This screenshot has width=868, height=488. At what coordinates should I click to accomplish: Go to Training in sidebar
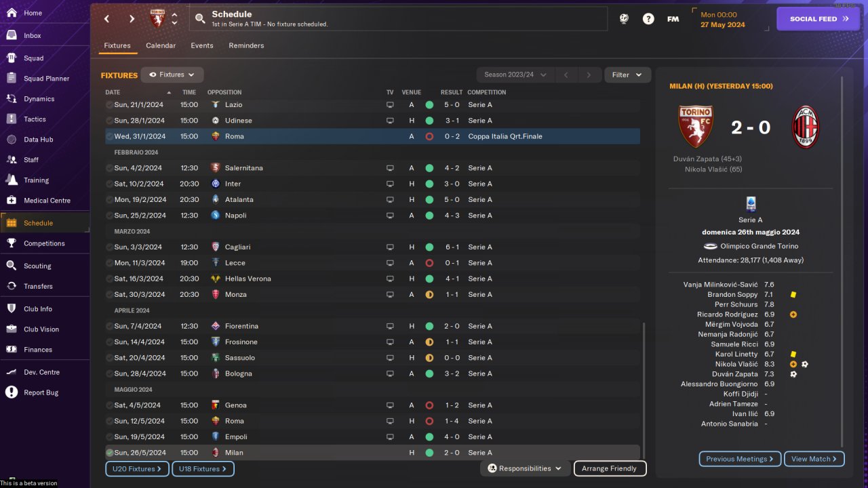point(36,180)
